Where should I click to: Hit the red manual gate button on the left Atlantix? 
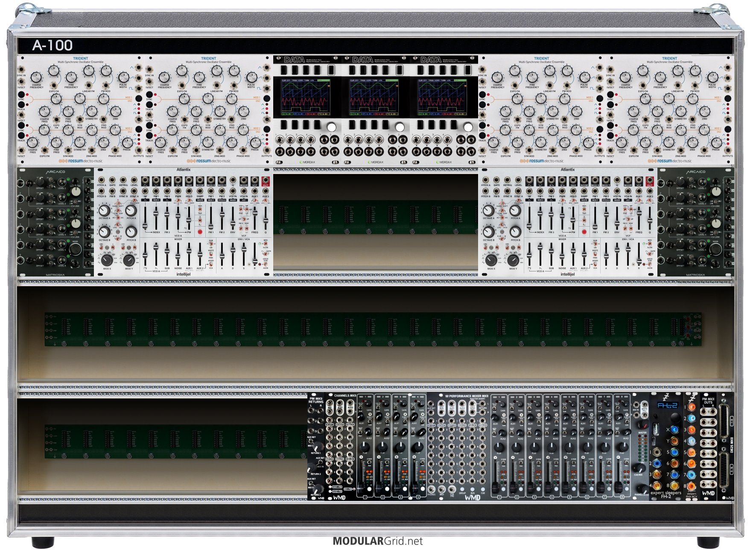200,232
